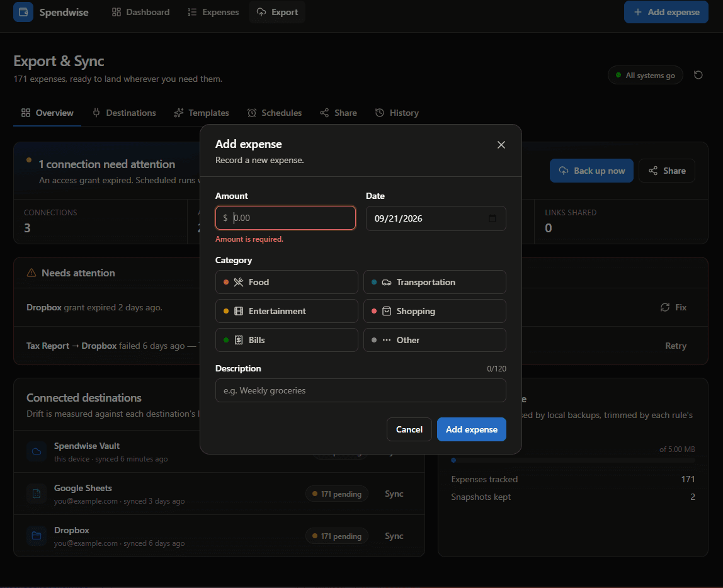Screen dimensions: 723x588
Task: Open the Dashboard nav item
Action: [x=140, y=12]
